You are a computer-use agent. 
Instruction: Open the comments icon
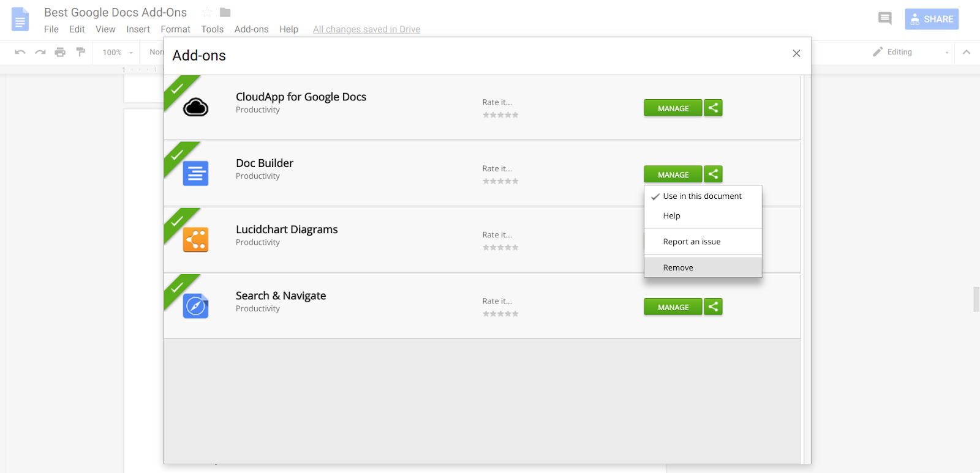(x=885, y=18)
